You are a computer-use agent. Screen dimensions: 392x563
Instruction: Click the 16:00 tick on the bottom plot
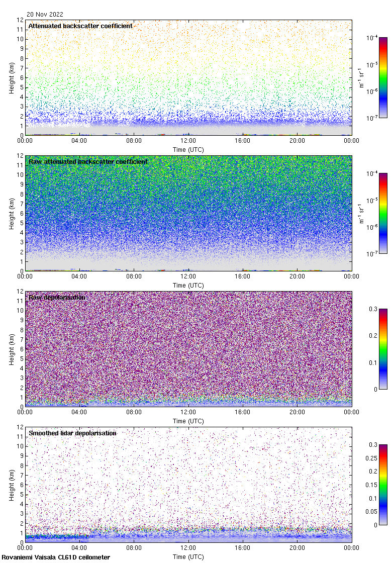coord(243,548)
